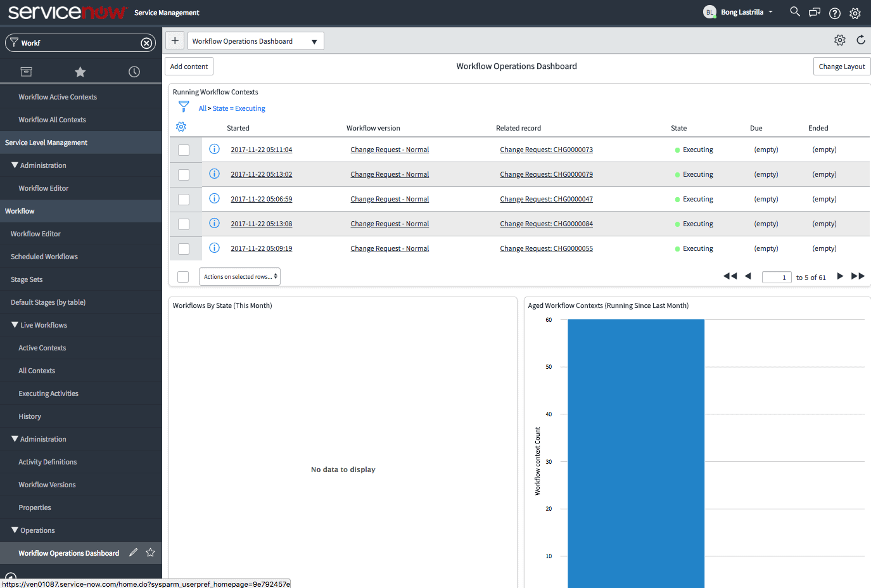Image resolution: width=871 pixels, height=588 pixels.
Task: Show the History clock tab
Action: (x=134, y=72)
